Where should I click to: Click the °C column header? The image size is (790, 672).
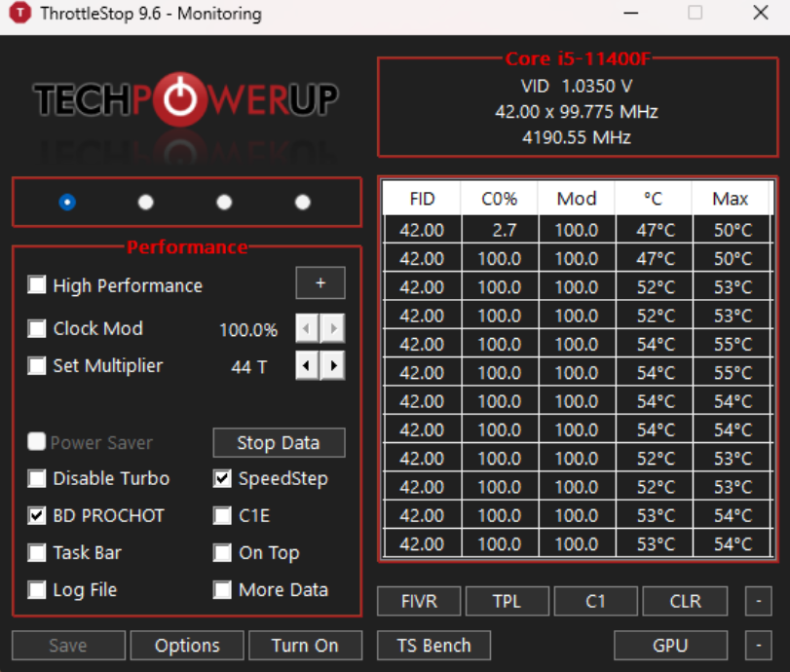click(654, 199)
